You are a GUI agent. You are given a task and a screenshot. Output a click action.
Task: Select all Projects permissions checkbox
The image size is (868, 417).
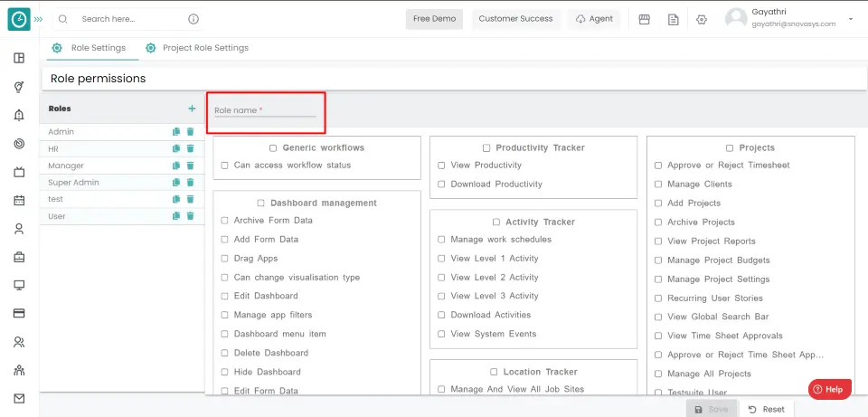coord(730,147)
